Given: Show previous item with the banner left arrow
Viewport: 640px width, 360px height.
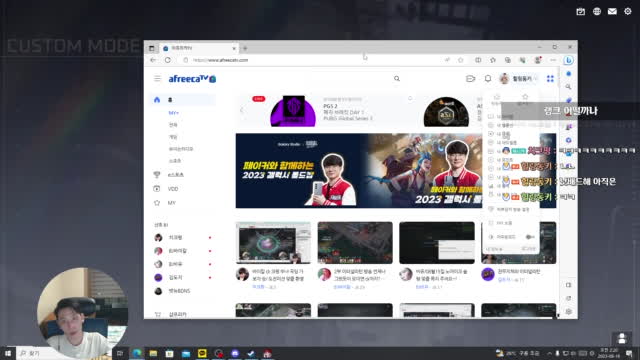Looking at the screenshot, I should point(241,110).
